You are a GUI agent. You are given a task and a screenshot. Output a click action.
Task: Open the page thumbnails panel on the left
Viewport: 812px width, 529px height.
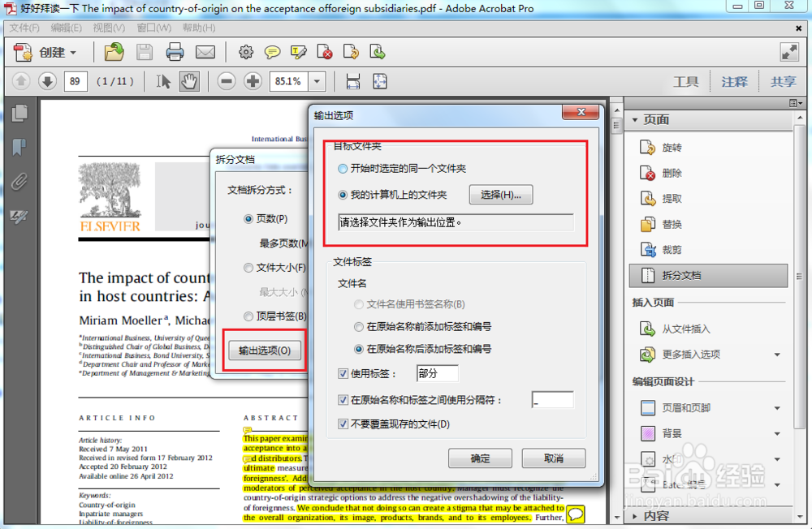[x=18, y=111]
